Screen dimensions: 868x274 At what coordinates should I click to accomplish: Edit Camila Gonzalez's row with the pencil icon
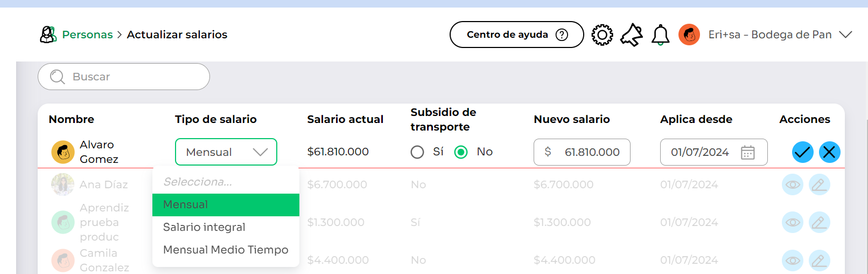[x=819, y=261]
